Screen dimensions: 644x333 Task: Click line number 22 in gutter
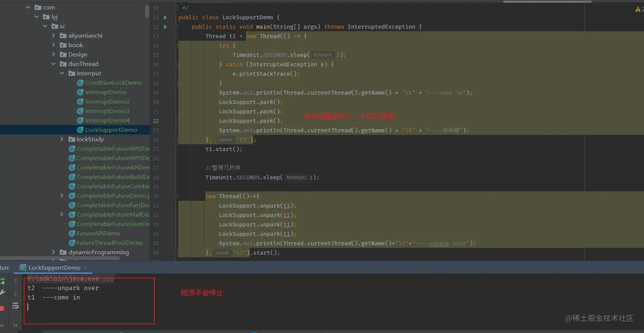[156, 121]
